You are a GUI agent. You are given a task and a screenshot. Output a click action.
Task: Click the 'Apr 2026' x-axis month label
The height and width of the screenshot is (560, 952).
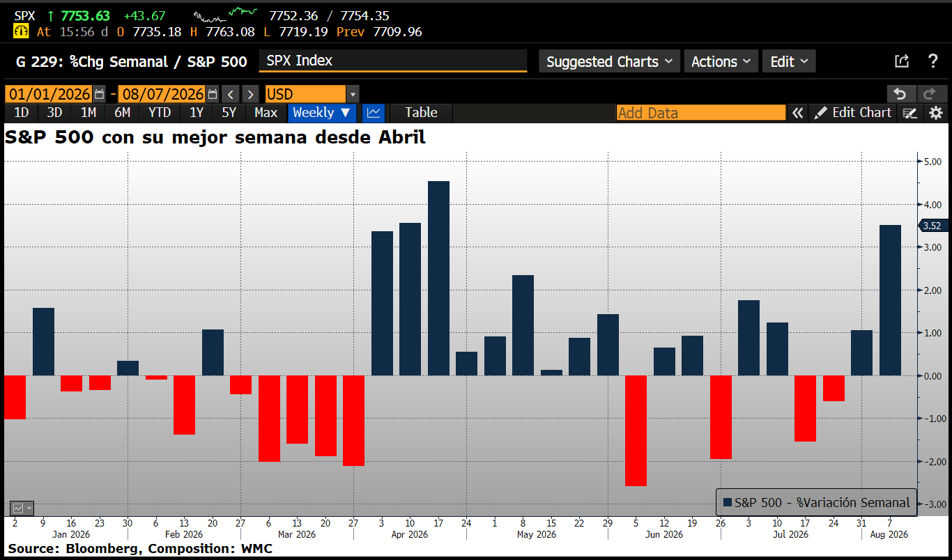[x=409, y=535]
